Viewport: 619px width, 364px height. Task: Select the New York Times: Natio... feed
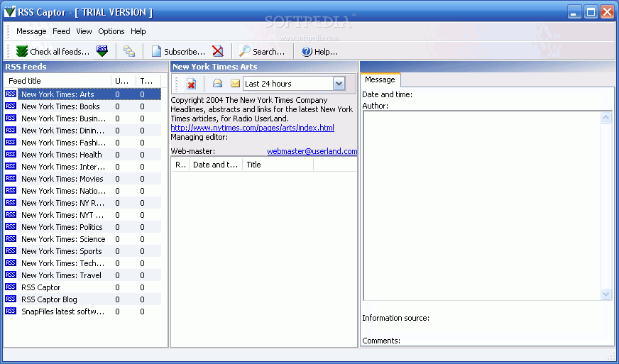tap(83, 191)
